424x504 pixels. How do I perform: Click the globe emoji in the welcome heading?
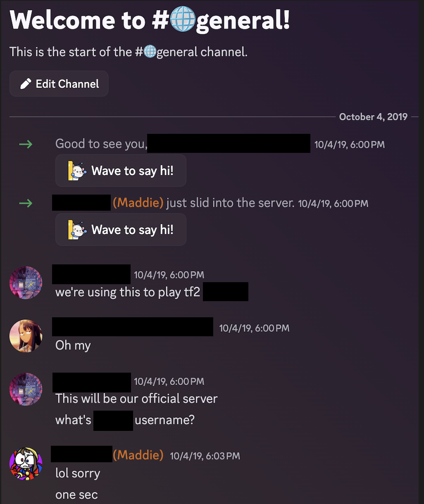[x=182, y=20]
